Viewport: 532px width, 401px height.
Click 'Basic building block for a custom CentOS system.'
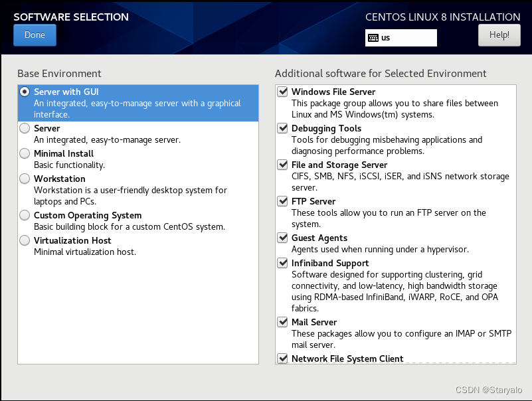130,227
